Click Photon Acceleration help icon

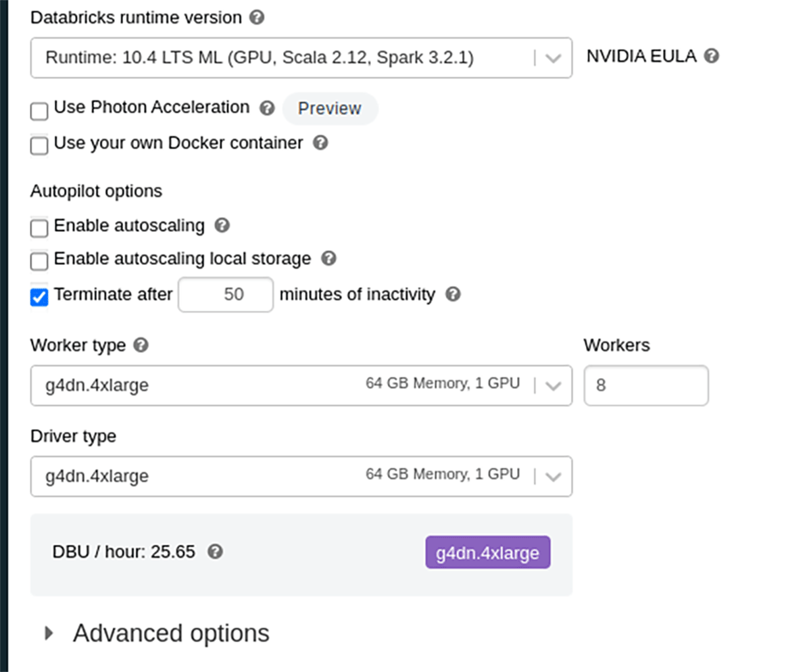click(x=268, y=108)
